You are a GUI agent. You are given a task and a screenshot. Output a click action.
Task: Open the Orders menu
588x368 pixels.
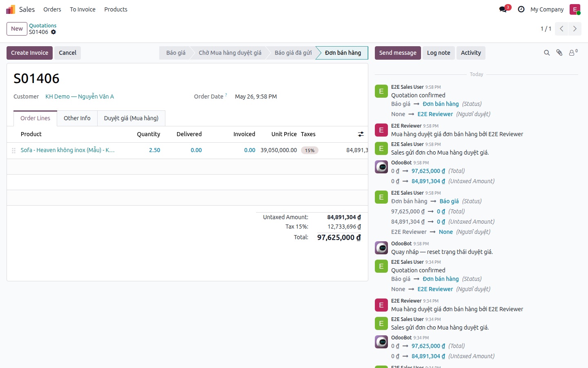[x=52, y=9]
